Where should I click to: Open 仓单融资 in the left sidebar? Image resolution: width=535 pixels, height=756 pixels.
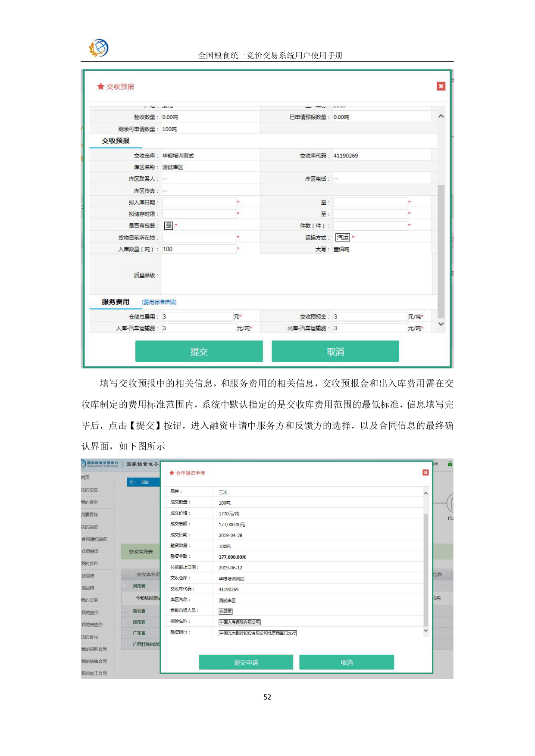click(x=90, y=551)
